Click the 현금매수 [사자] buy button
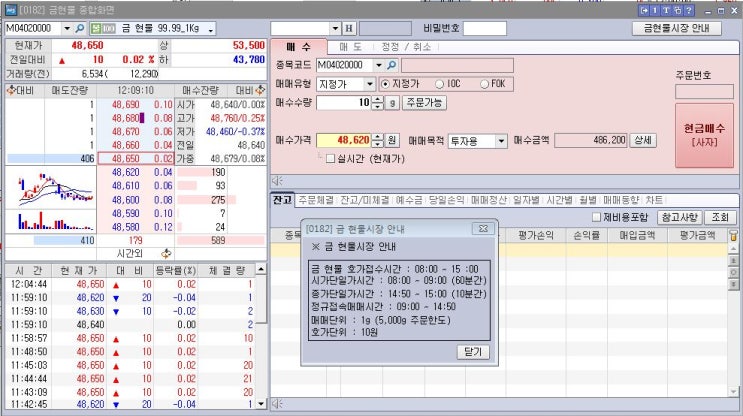 click(x=704, y=135)
